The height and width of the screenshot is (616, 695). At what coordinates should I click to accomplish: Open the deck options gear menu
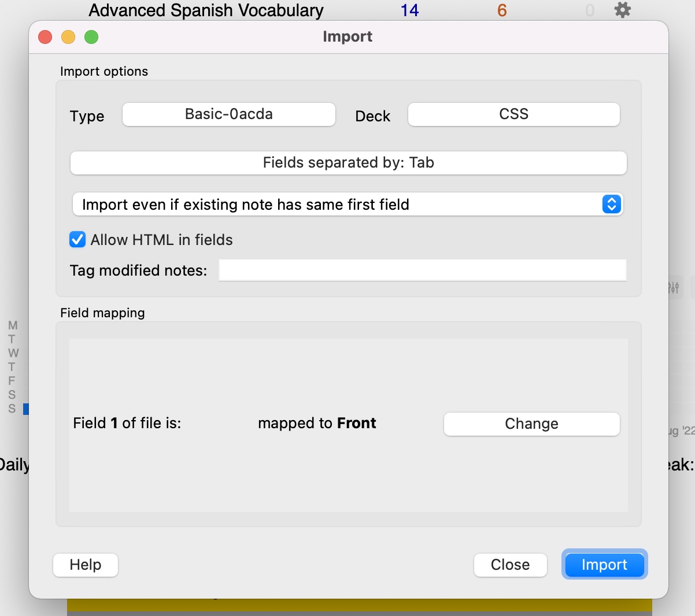622,9
